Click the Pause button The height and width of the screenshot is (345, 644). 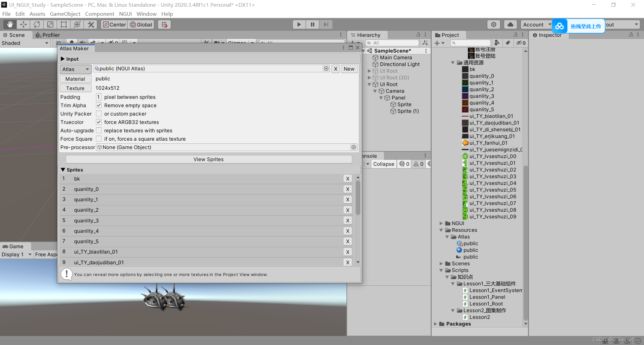(312, 24)
